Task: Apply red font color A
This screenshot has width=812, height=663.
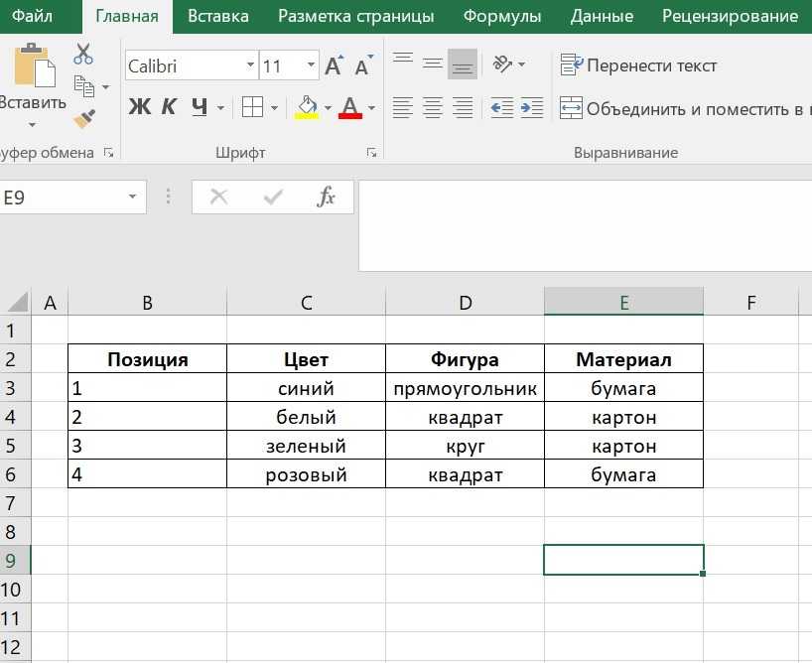Action: (350, 107)
